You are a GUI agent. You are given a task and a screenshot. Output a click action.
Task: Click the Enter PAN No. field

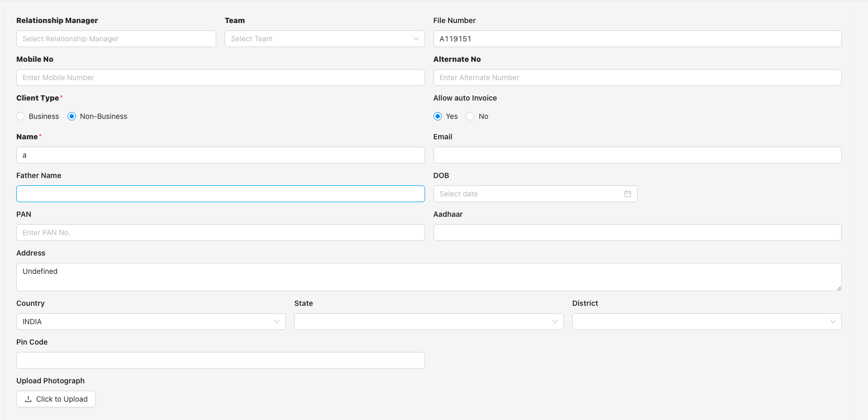pos(220,233)
